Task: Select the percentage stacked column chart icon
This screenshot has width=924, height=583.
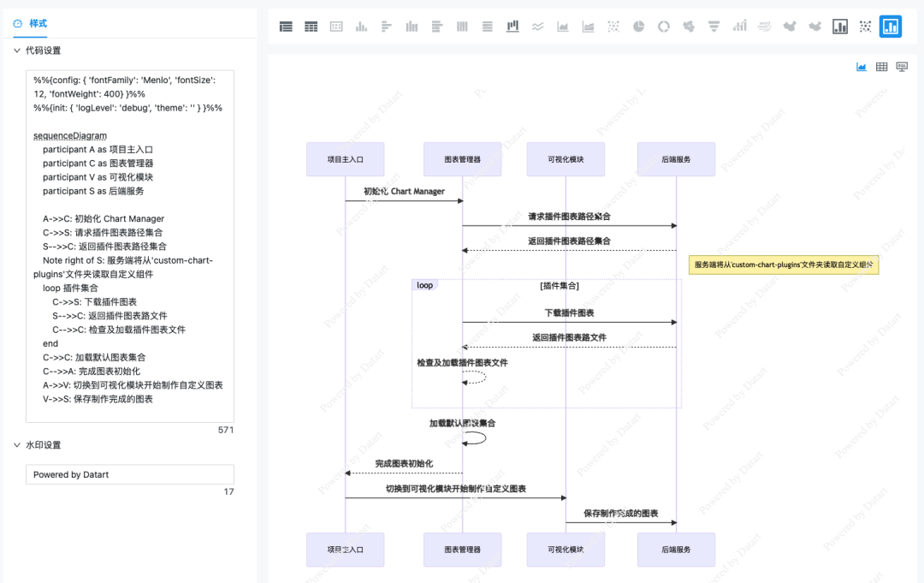Action: (x=462, y=27)
